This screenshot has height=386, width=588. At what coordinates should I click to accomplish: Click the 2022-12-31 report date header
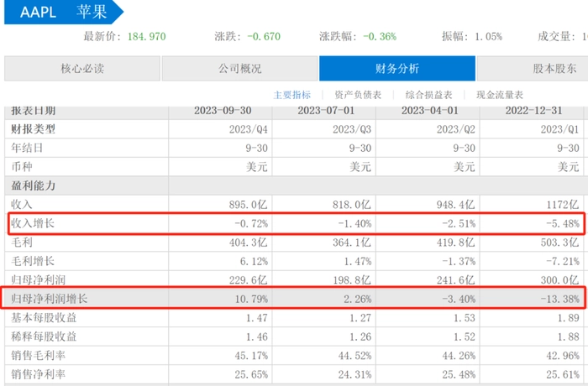(x=534, y=111)
